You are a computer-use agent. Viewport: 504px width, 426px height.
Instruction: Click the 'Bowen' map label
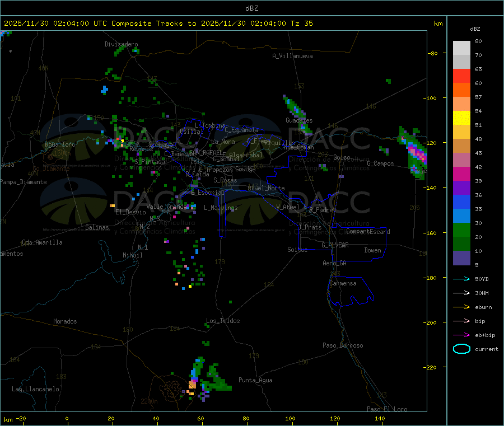coord(372,250)
